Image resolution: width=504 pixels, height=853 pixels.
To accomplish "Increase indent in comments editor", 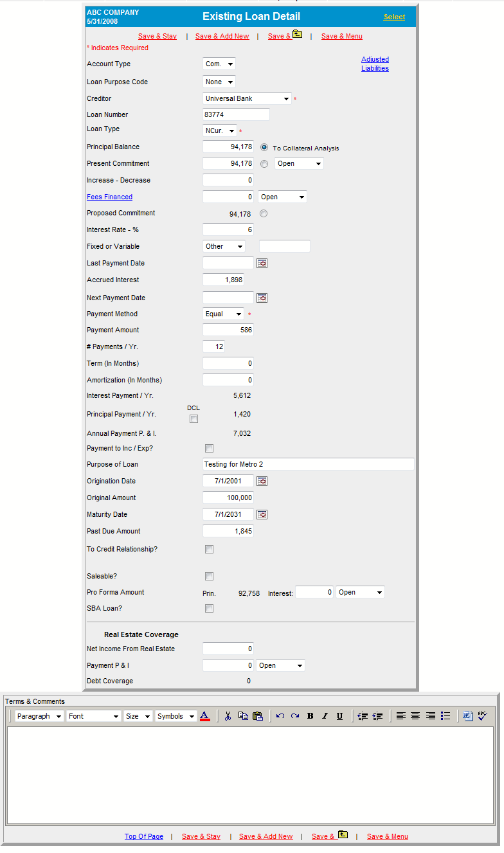I will click(377, 715).
